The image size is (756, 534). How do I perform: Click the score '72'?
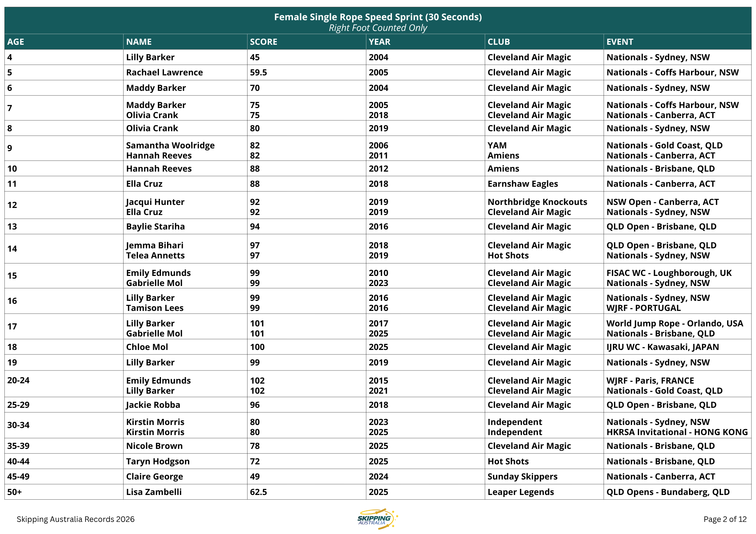(x=255, y=461)
